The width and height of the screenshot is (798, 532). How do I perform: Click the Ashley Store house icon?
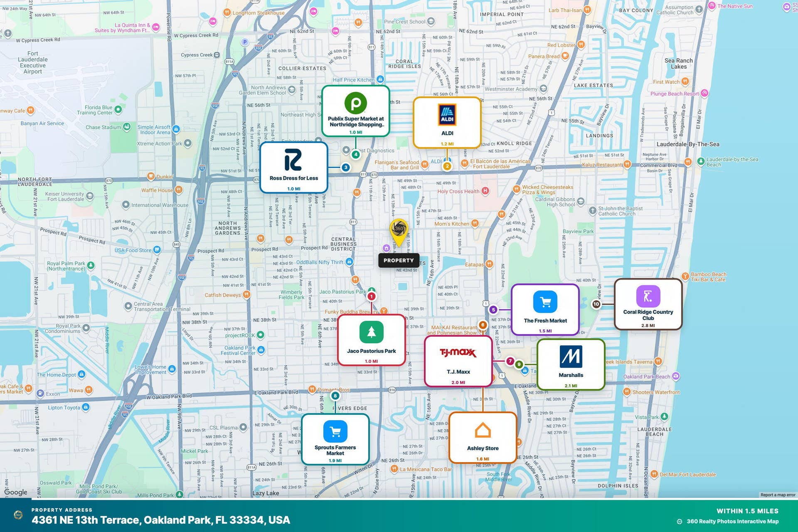coord(483,431)
